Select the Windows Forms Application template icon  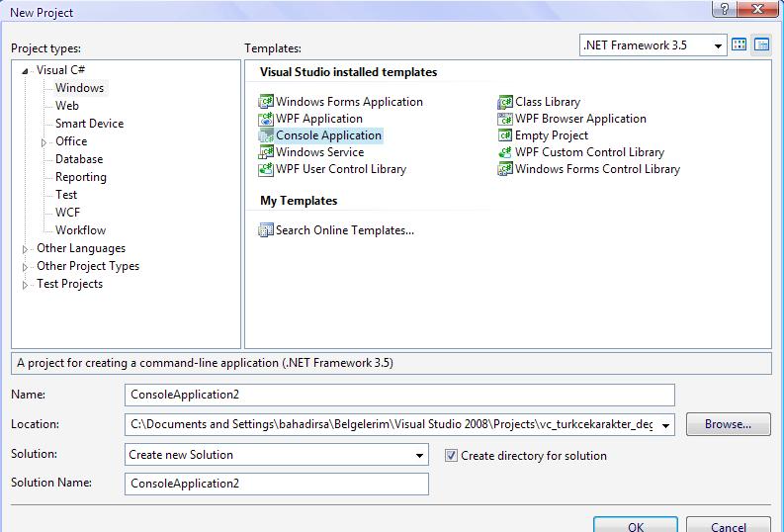point(266,102)
